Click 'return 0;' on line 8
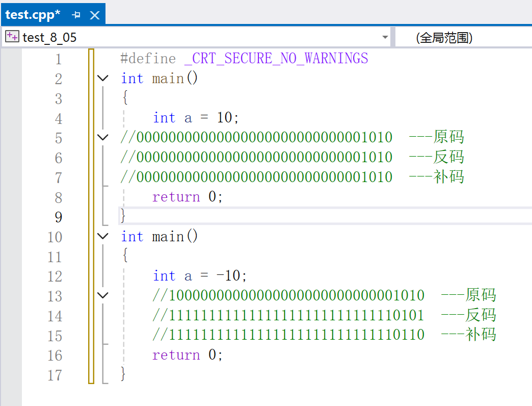 (x=188, y=196)
